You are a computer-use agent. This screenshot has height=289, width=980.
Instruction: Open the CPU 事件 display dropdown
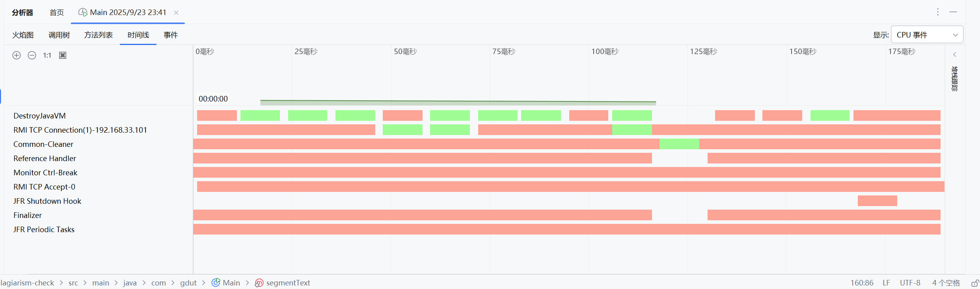(x=927, y=35)
